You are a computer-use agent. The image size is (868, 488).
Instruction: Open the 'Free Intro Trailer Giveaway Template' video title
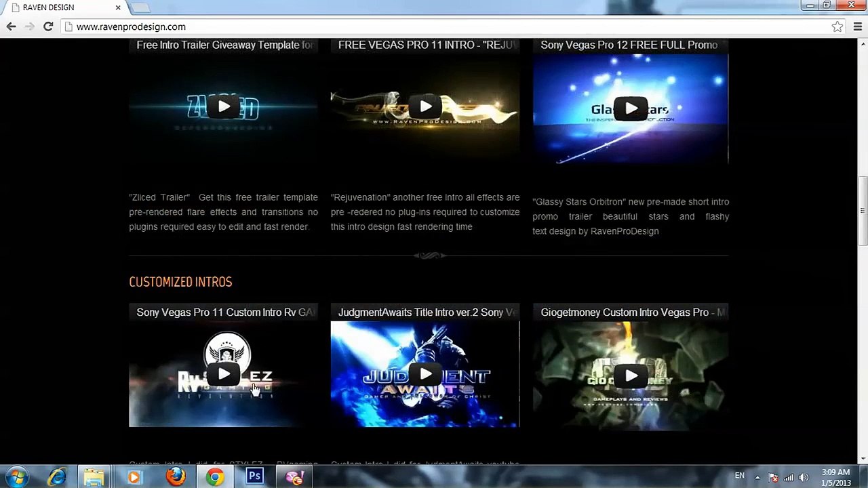[x=224, y=45]
